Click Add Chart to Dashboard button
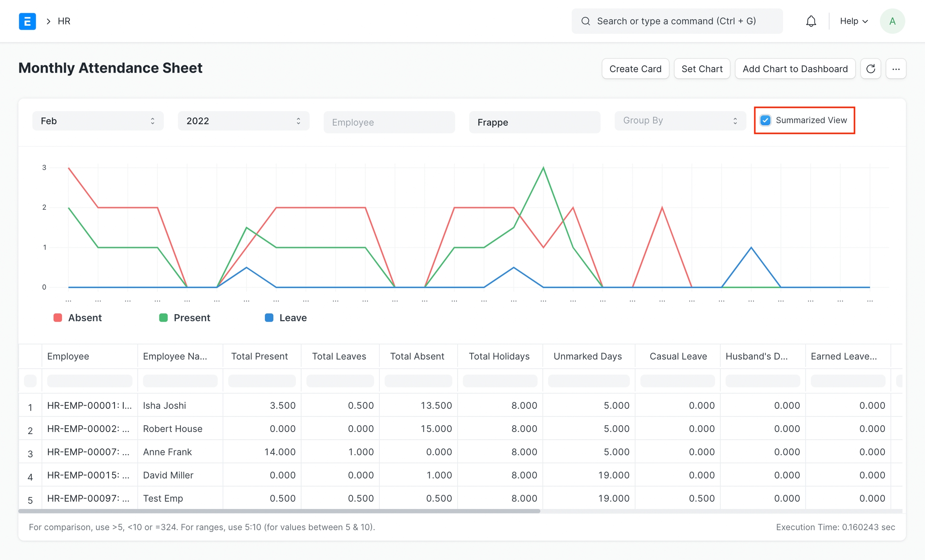 (795, 69)
